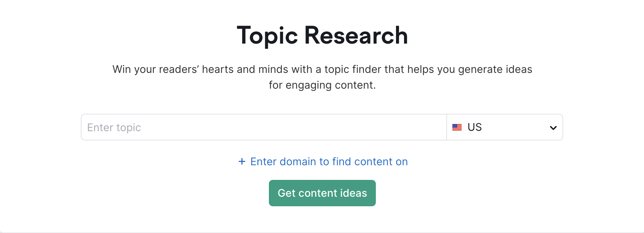This screenshot has width=644, height=233.
Task: Expand the database location selector
Action: (x=505, y=127)
